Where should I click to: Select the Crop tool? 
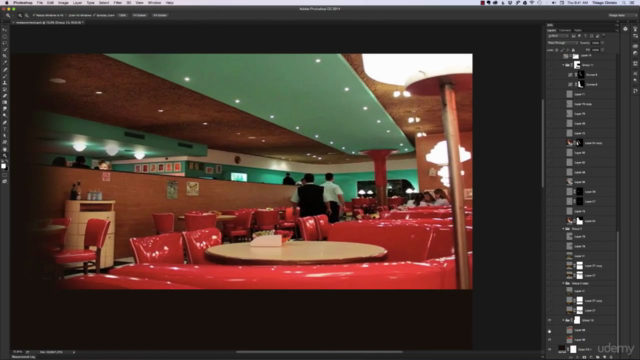tap(5, 56)
